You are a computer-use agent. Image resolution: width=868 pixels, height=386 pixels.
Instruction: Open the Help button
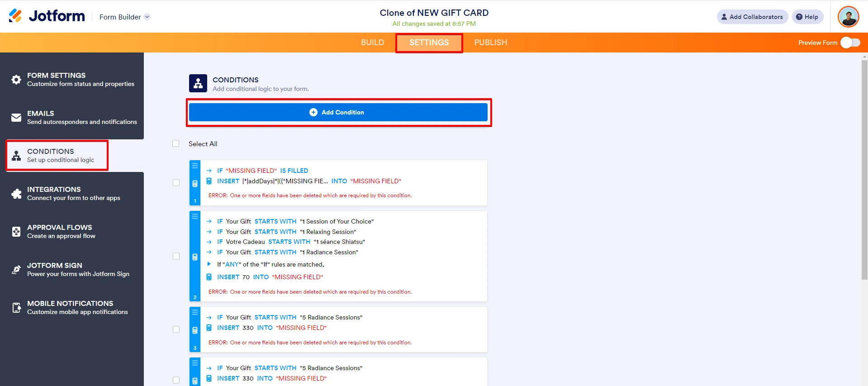click(807, 17)
